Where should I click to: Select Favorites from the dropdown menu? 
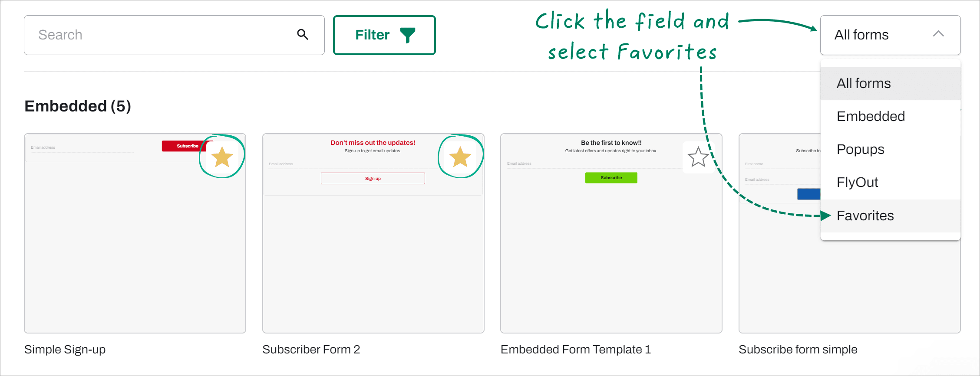point(865,215)
